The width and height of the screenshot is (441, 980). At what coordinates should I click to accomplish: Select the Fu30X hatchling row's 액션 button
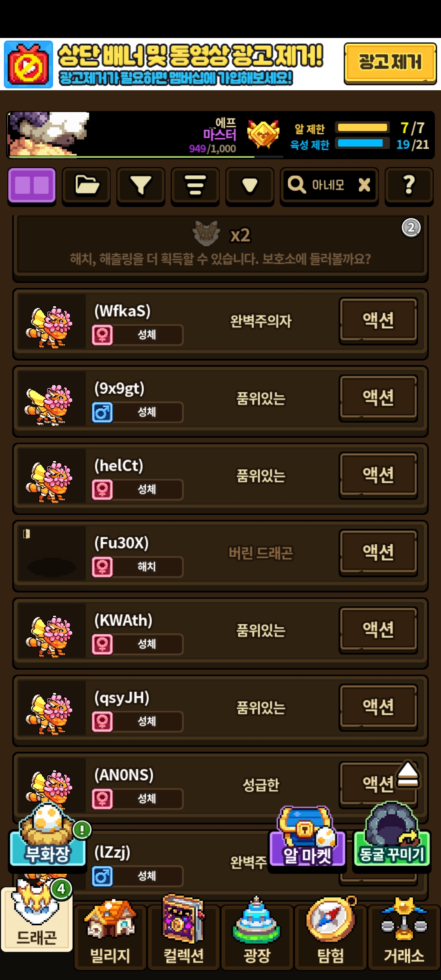[378, 552]
